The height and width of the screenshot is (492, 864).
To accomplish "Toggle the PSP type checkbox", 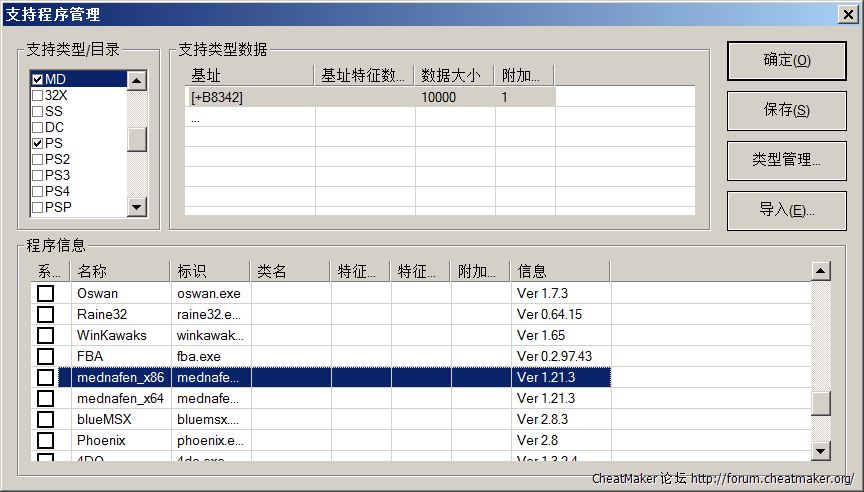I will pyautogui.click(x=37, y=207).
